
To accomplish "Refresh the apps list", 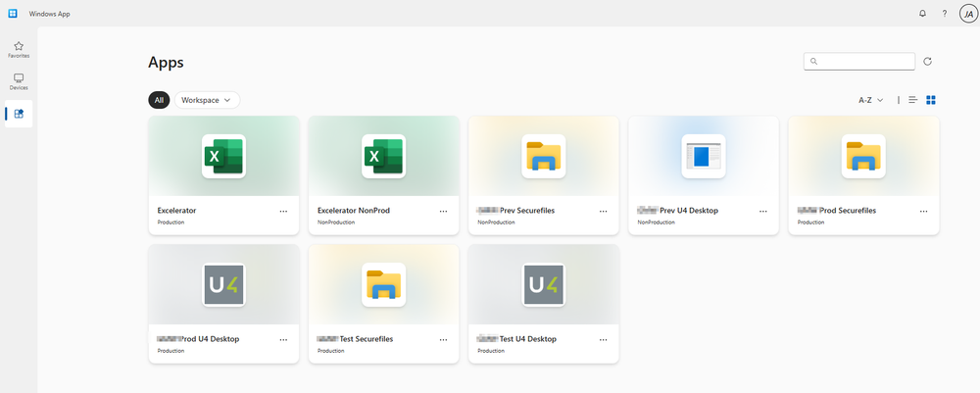I will [x=927, y=62].
